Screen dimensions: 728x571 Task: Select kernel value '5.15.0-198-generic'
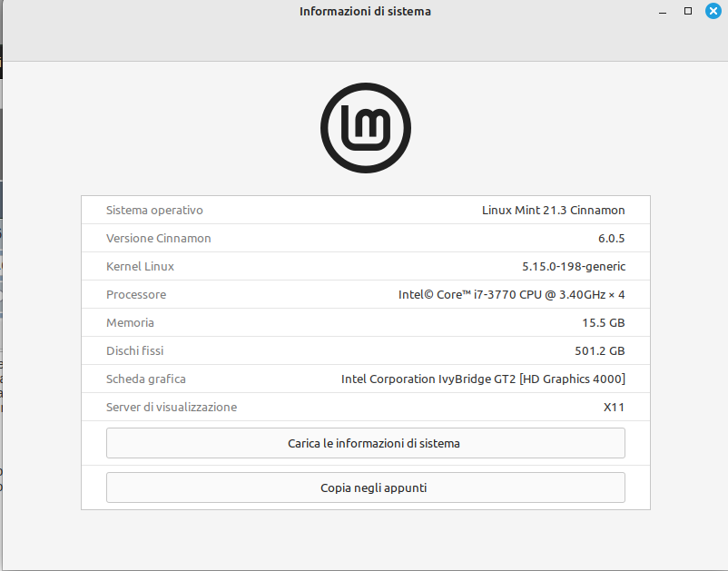tap(574, 267)
